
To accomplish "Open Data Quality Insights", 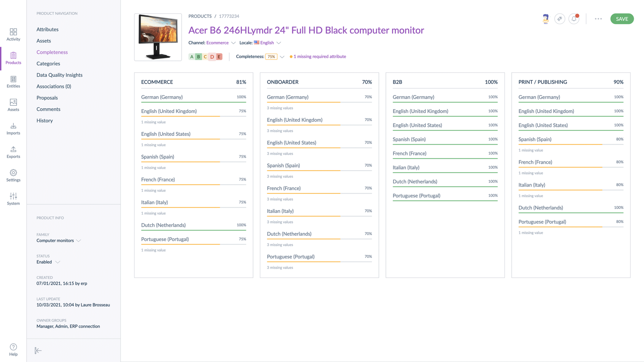I will pyautogui.click(x=59, y=75).
